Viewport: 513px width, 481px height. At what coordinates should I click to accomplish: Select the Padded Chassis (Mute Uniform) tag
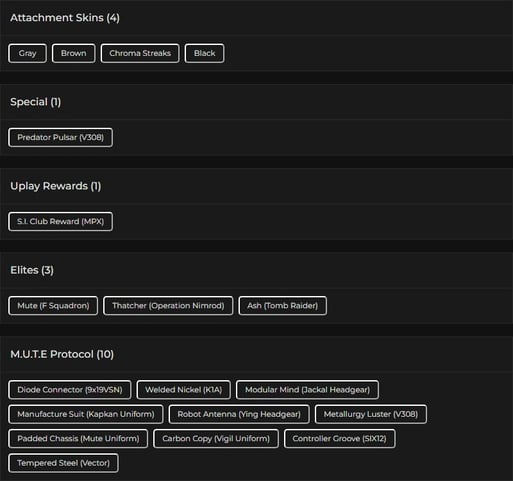(x=78, y=439)
